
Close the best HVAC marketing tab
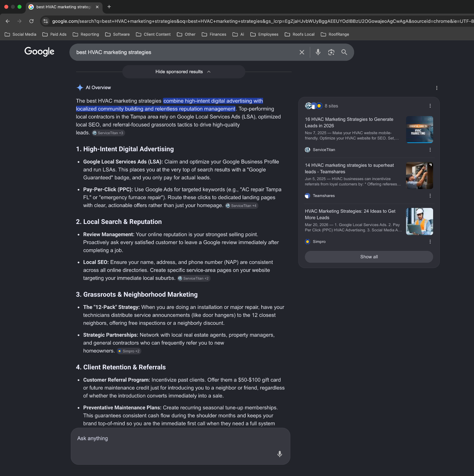[x=97, y=7]
